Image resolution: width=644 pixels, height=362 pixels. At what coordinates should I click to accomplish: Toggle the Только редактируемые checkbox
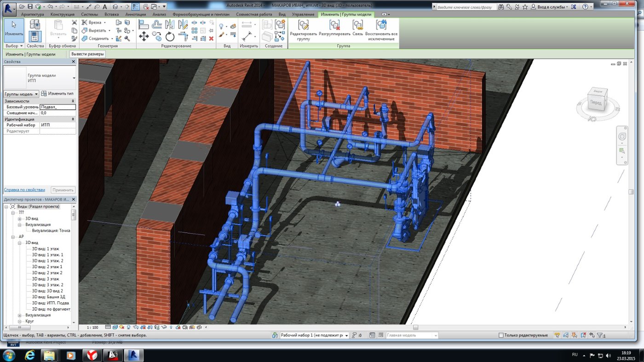coord(501,335)
